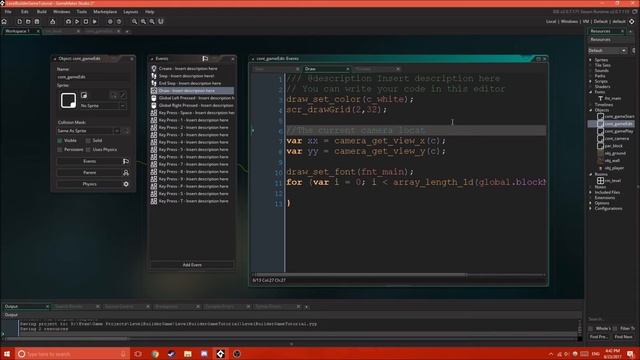Viewport: 640px width, 360px height.
Task: Open the create executable toolbar icon
Action: (53, 22)
